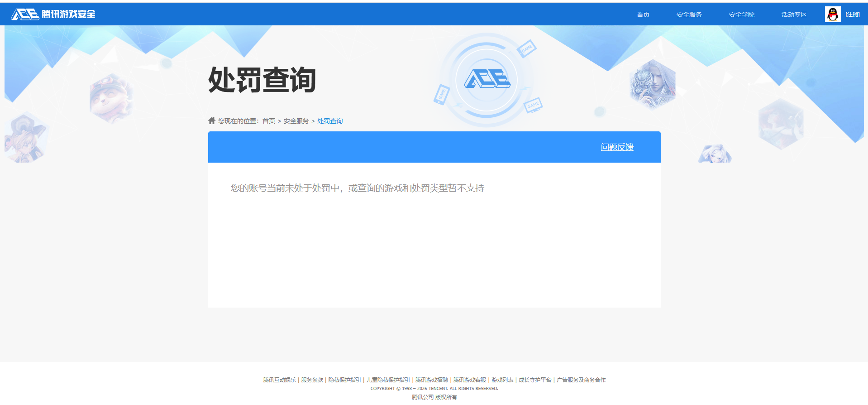868x405 pixels.
Task: Open 腾讯互动娱乐 footer link
Action: [280, 380]
